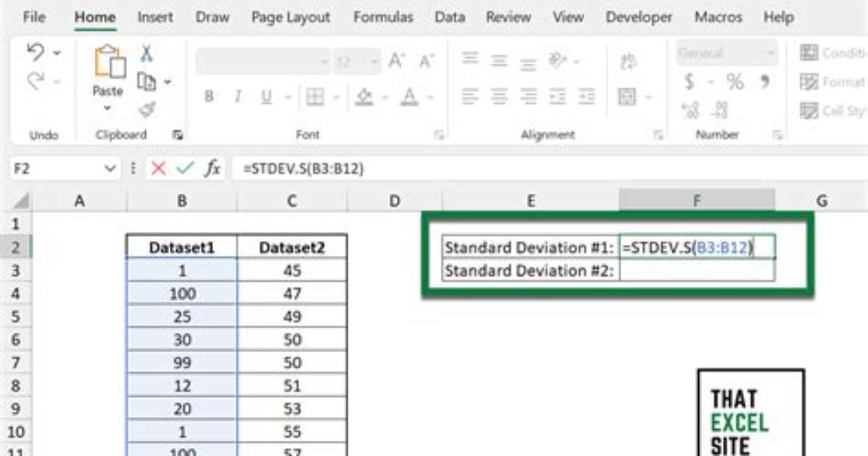Click the Cut scissors icon
868x456 pixels.
coord(146,54)
